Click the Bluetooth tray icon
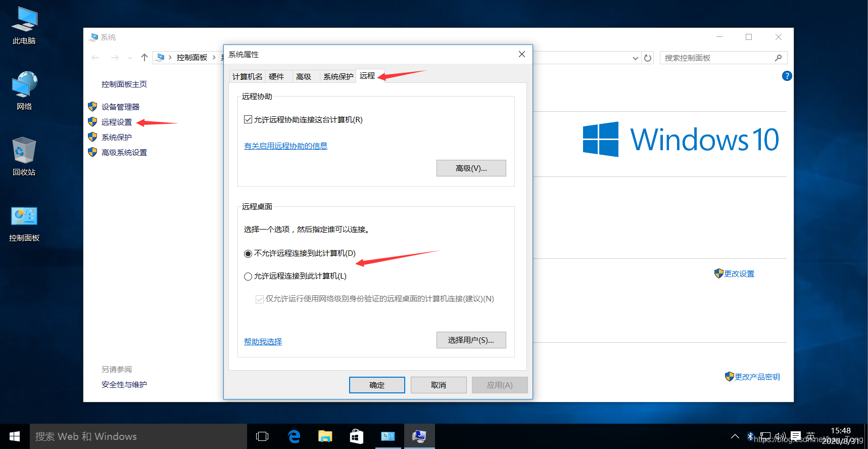 [750, 436]
